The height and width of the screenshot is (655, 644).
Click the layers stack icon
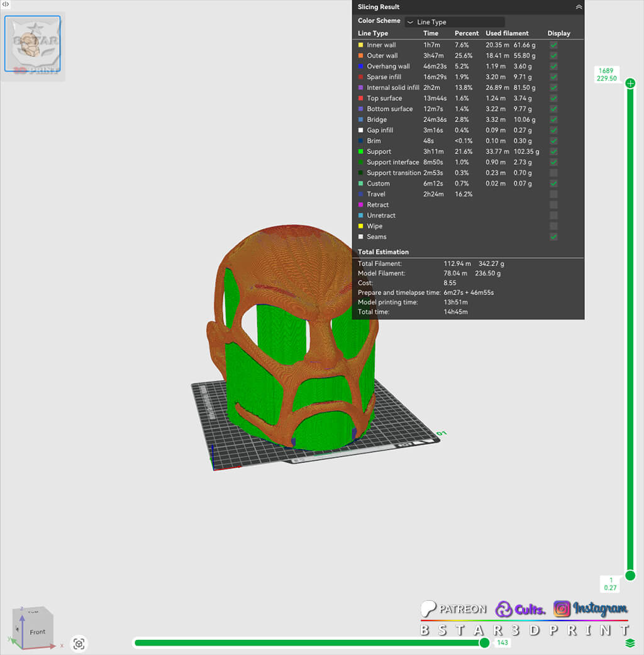[630, 643]
